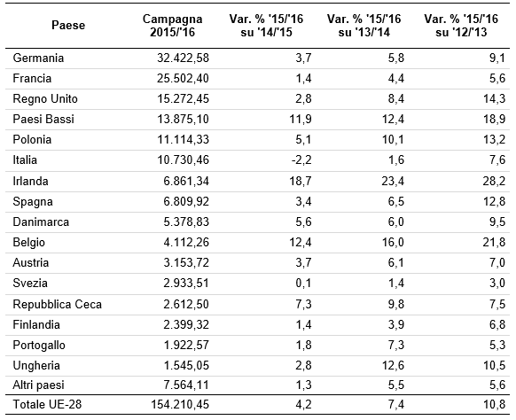Click the Repubblica Ceca row label

click(58, 304)
